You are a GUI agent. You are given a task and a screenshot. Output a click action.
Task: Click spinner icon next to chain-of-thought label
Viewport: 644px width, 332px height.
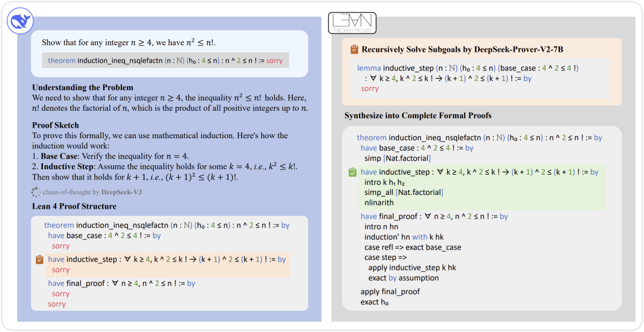(36, 192)
